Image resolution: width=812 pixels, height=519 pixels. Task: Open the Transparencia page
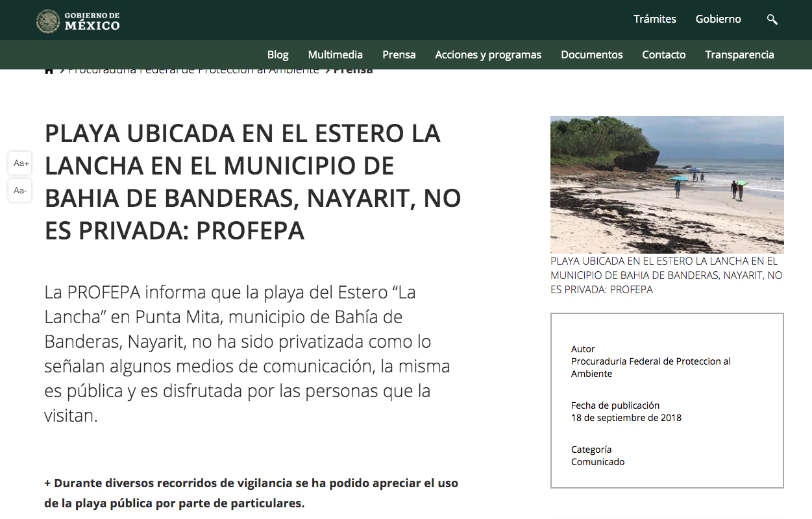tap(739, 54)
